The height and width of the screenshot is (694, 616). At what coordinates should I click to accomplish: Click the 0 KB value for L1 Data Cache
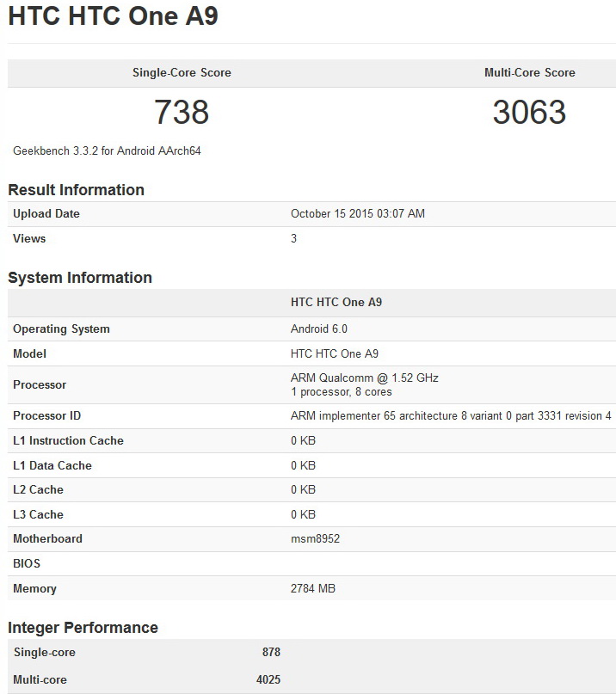click(304, 465)
